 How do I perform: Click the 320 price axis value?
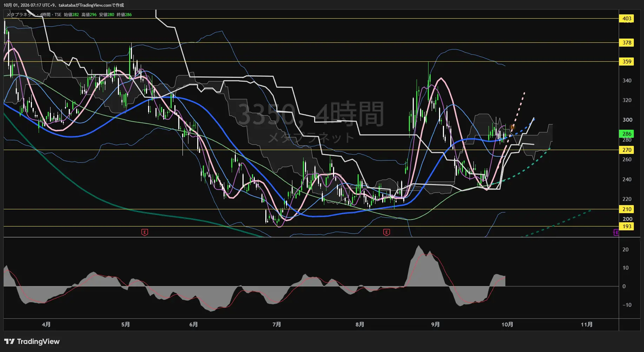(627, 100)
